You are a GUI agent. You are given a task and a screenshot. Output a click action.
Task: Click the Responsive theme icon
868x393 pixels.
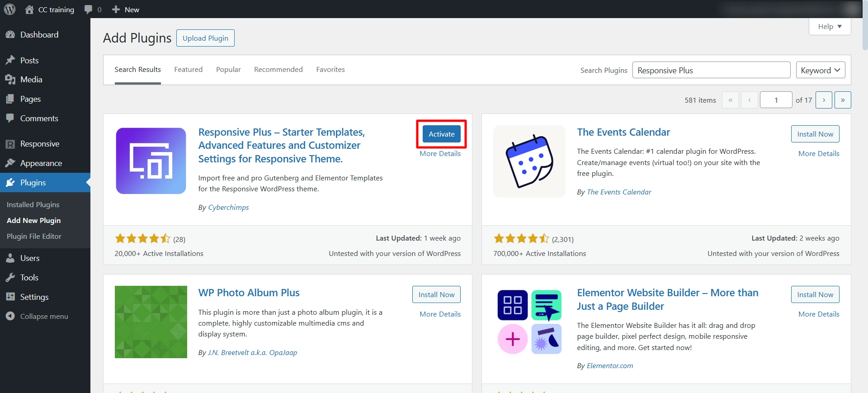click(x=10, y=144)
